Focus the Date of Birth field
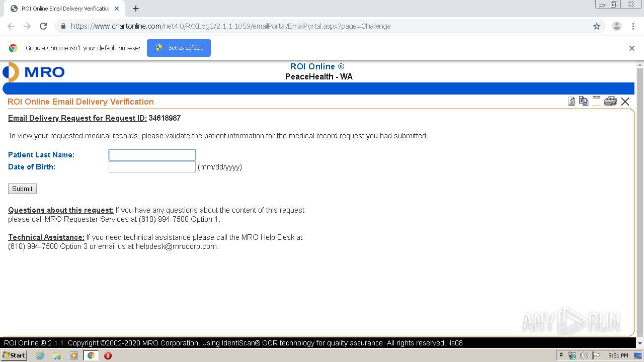This screenshot has height=362, width=644. (152, 167)
